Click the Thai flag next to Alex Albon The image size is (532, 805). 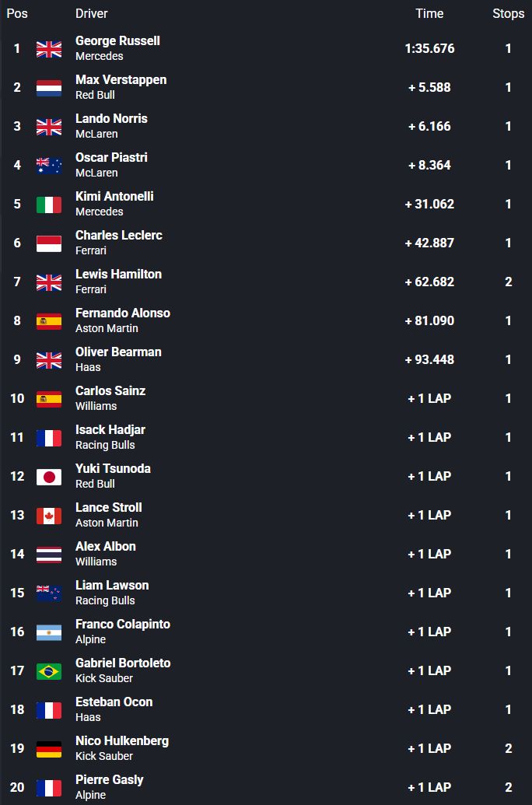pyautogui.click(x=49, y=555)
